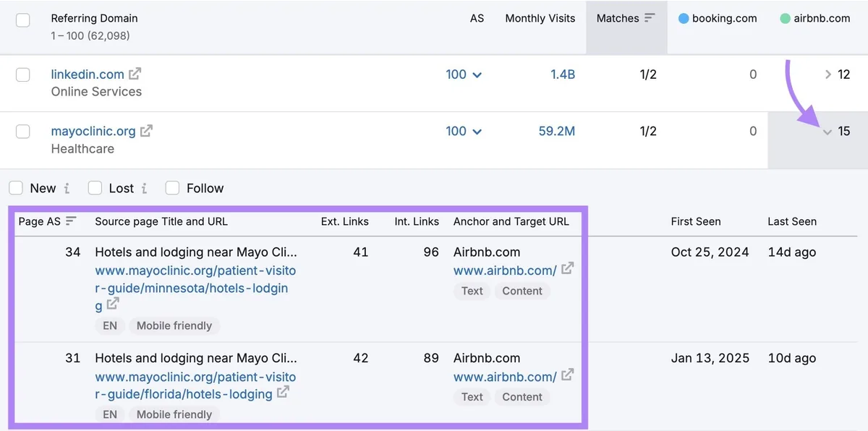Open linkedin.com external link icon
868x431 pixels.
pyautogui.click(x=135, y=74)
